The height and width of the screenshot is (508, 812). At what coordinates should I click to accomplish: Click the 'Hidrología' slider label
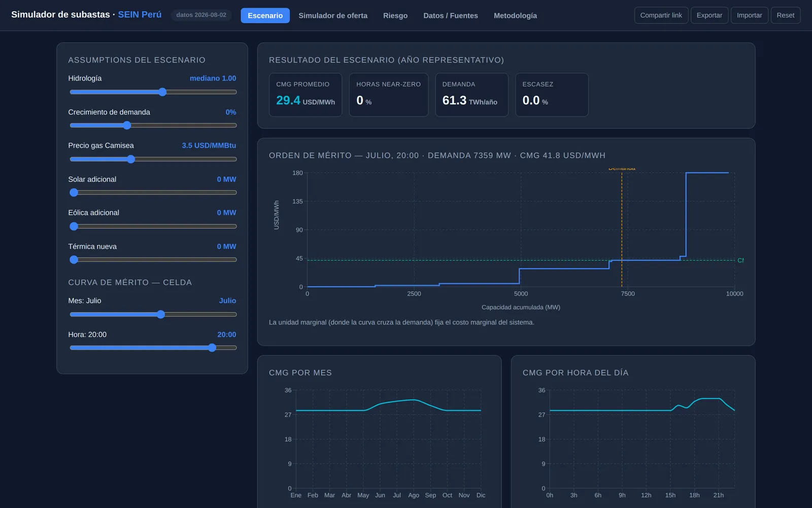[85, 78]
